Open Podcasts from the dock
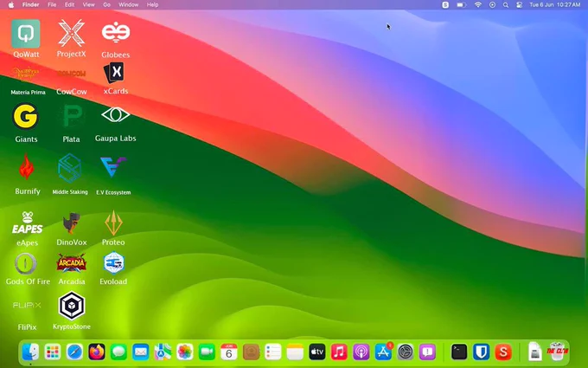588x368 pixels. pos(361,352)
